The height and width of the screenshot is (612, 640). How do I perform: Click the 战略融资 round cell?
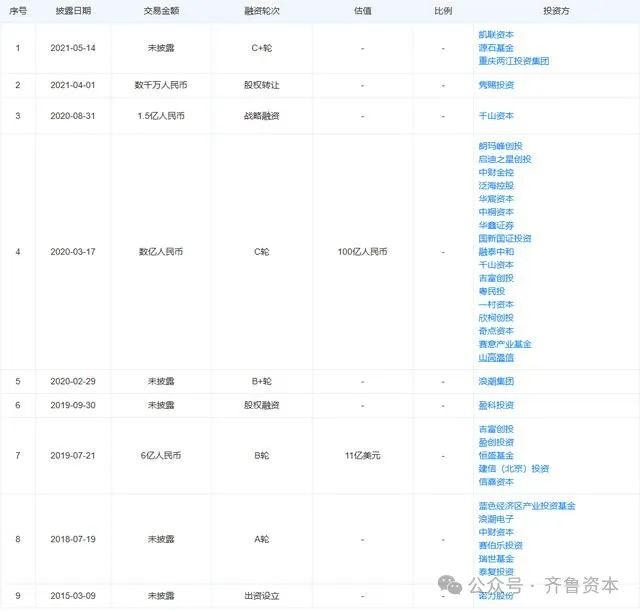point(262,116)
